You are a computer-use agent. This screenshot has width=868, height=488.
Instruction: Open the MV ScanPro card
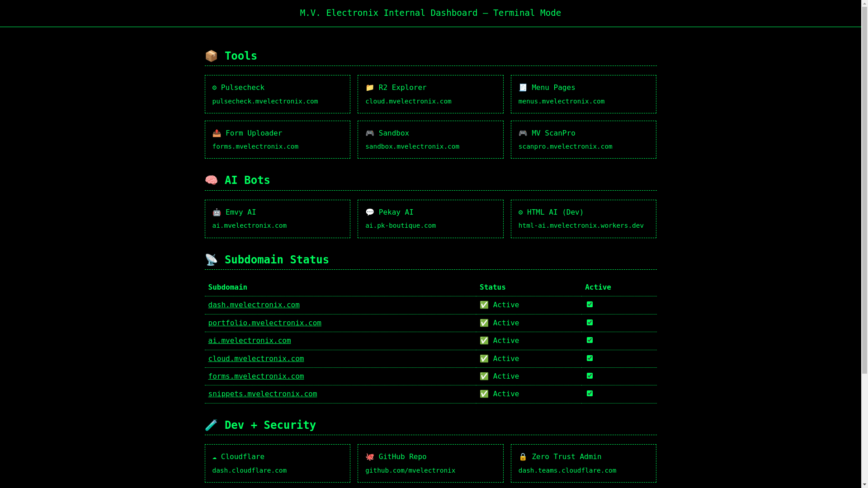(584, 140)
